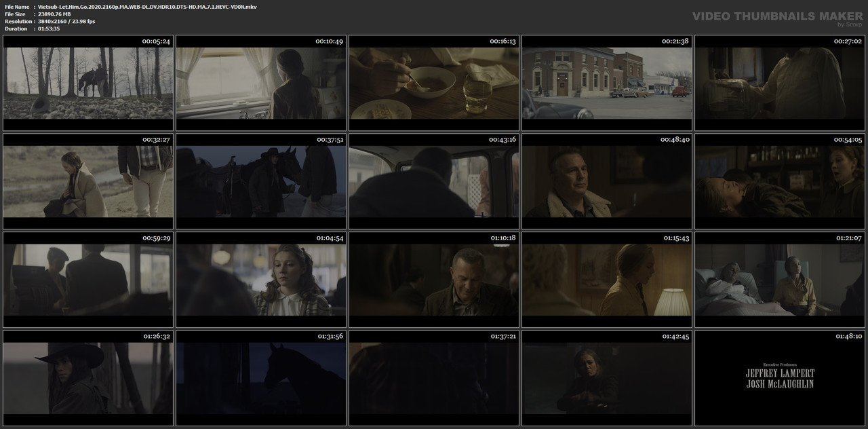Screen dimensions: 868x429
Task: Open the thumbnail at 00:37:51
Action: 261,181
